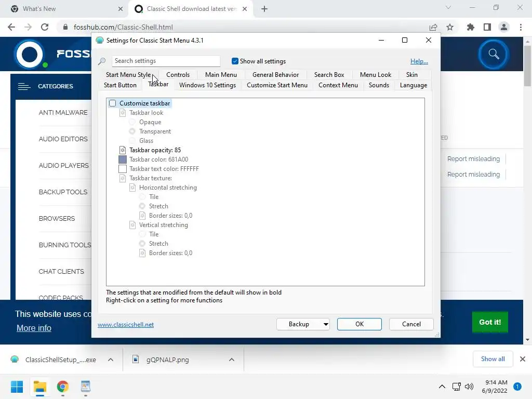Screen dimensions: 532x399
Task: Open the Context Menu tab
Action: coord(338,85)
